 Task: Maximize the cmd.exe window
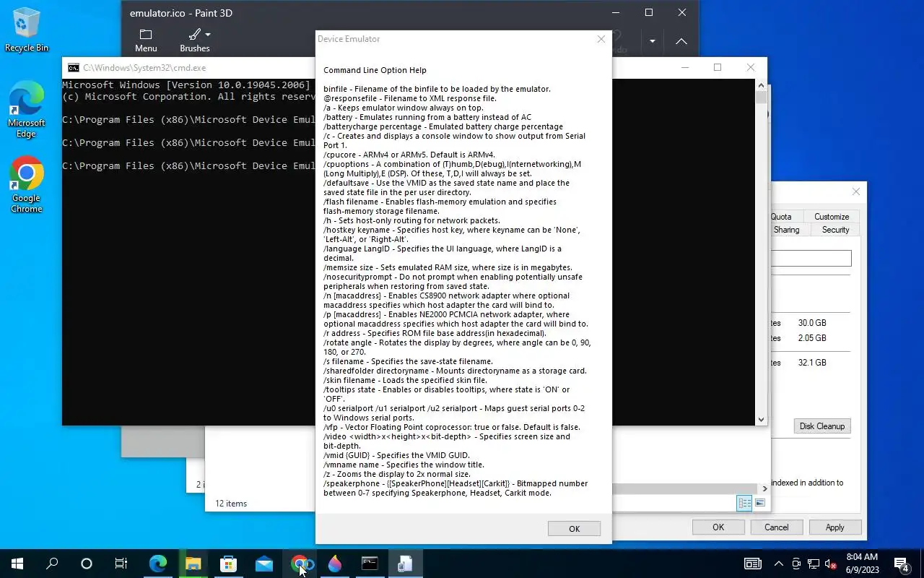click(x=718, y=67)
